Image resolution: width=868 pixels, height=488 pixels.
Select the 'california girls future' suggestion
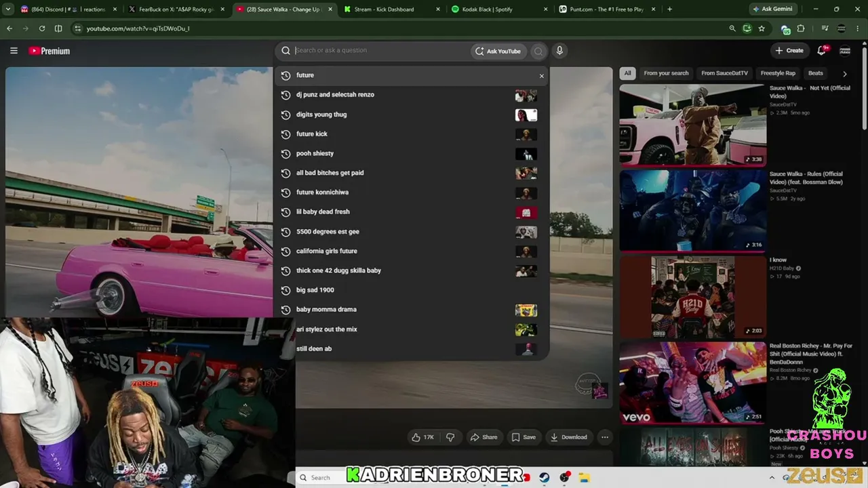click(411, 251)
